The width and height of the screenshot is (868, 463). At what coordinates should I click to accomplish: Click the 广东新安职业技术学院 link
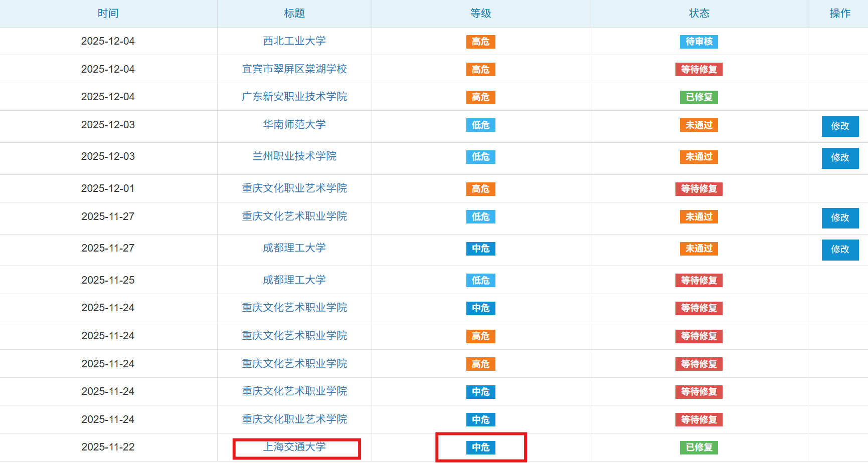click(294, 97)
